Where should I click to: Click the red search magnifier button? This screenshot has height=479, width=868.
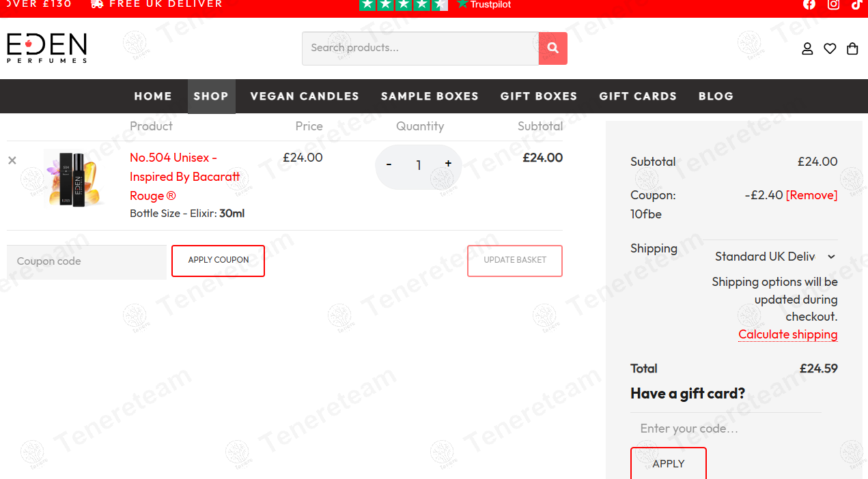(552, 48)
